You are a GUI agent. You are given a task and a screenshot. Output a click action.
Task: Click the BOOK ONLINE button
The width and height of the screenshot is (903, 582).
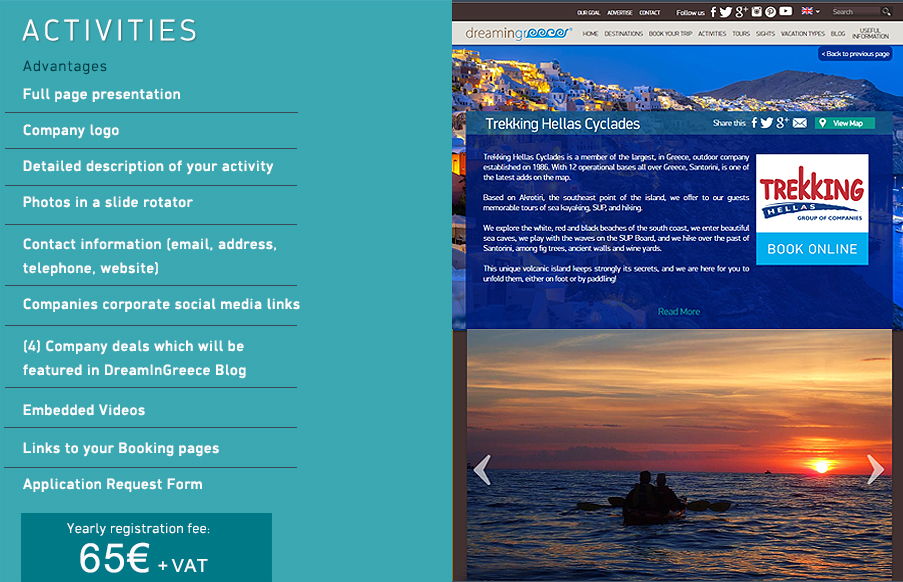pyautogui.click(x=812, y=249)
